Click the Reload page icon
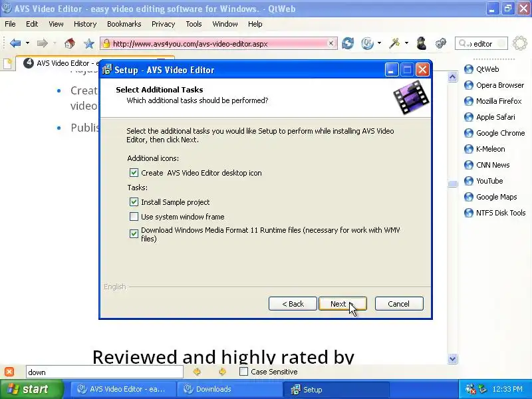 [348, 43]
